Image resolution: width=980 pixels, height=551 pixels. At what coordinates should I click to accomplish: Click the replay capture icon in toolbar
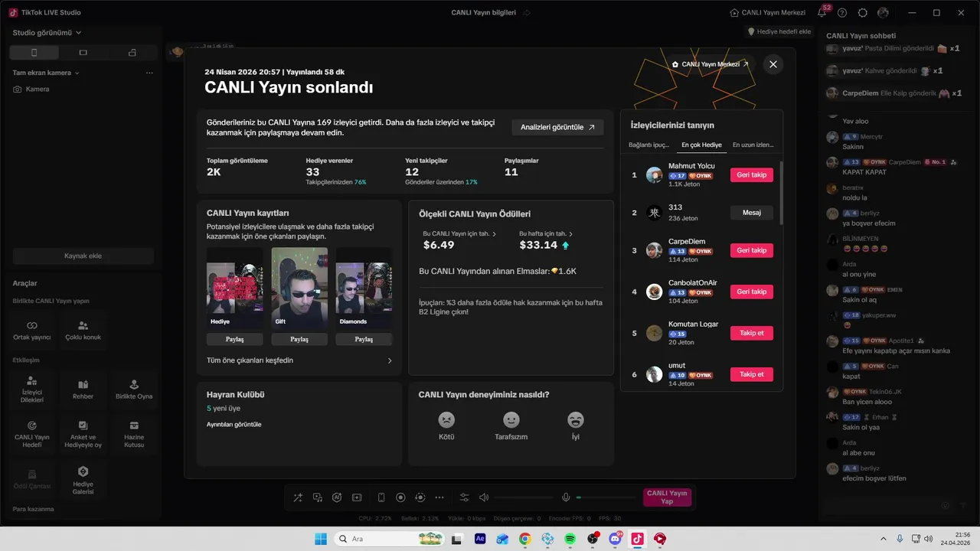coord(420,497)
